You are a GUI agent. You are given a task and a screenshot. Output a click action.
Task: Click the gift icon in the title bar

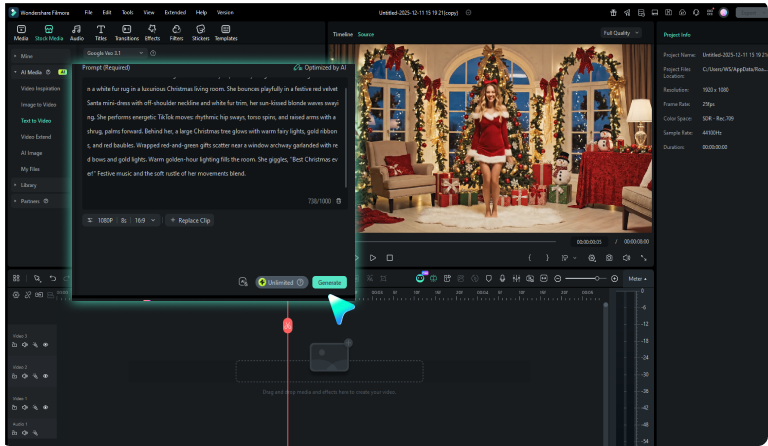(613, 13)
